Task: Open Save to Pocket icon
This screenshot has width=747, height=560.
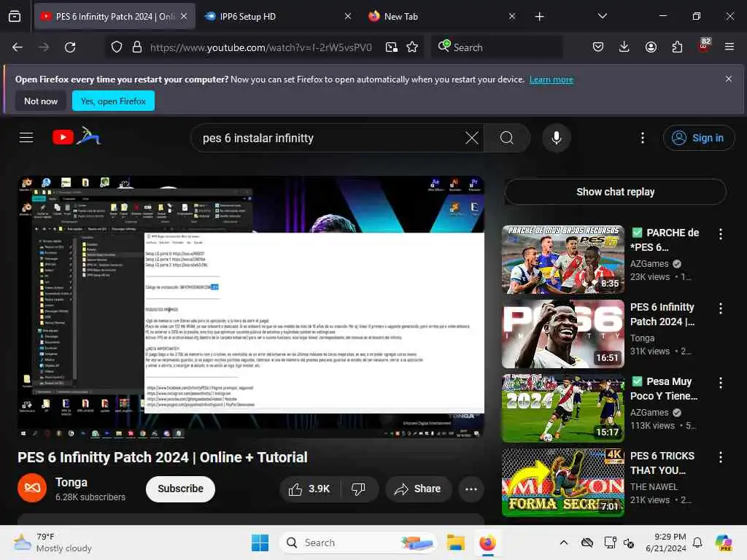Action: click(598, 47)
